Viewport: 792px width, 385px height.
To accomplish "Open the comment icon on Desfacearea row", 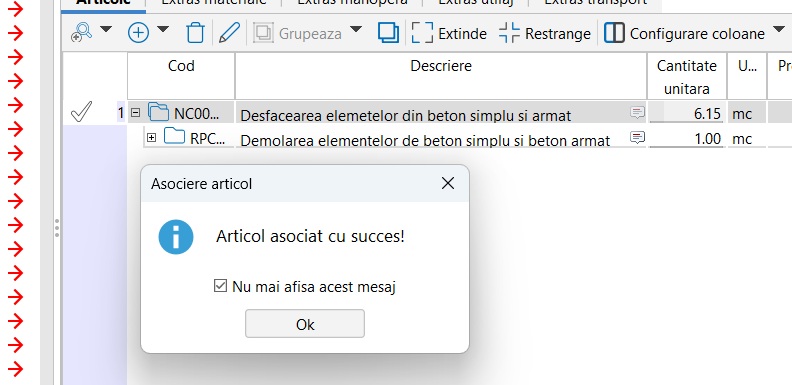I will [637, 113].
